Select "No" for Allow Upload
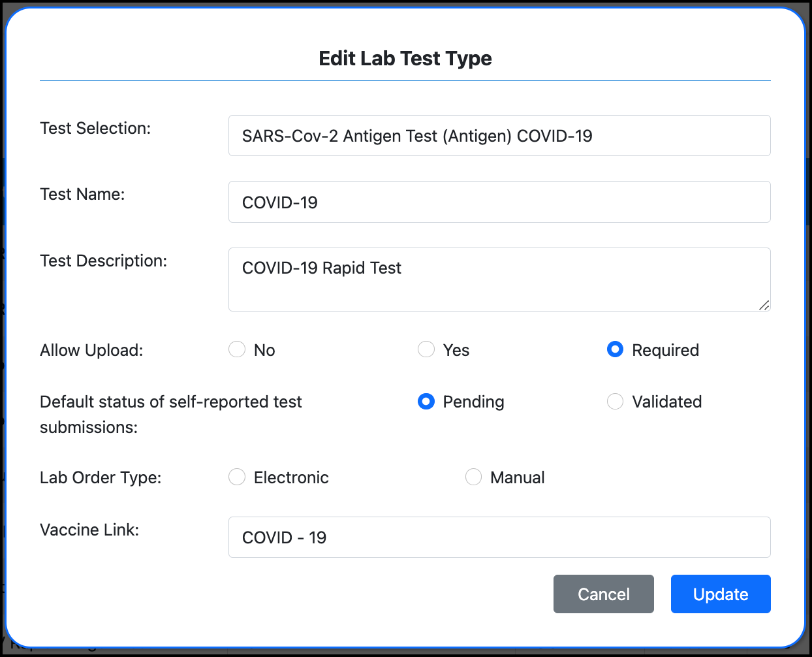This screenshot has width=812, height=657. point(237,349)
